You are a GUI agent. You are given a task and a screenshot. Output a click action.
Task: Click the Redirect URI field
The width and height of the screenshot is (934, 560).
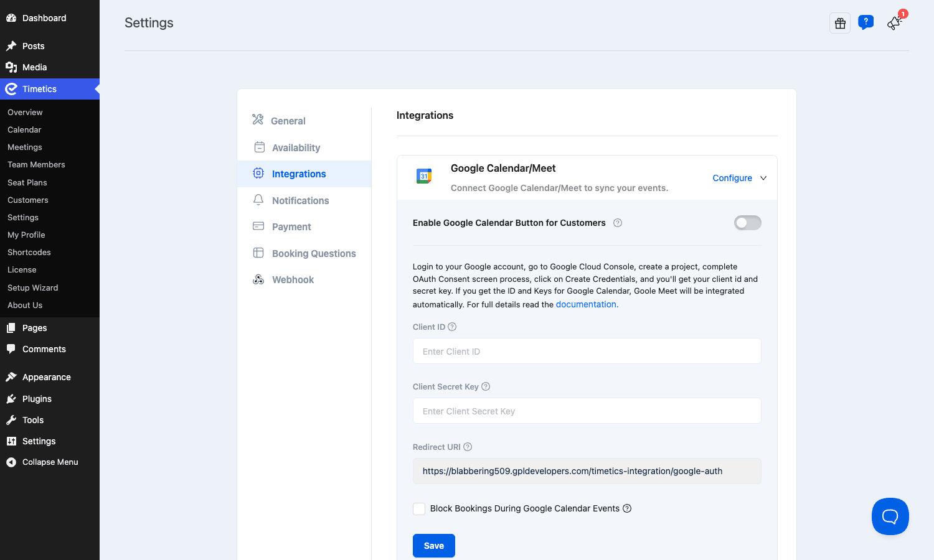tap(587, 471)
